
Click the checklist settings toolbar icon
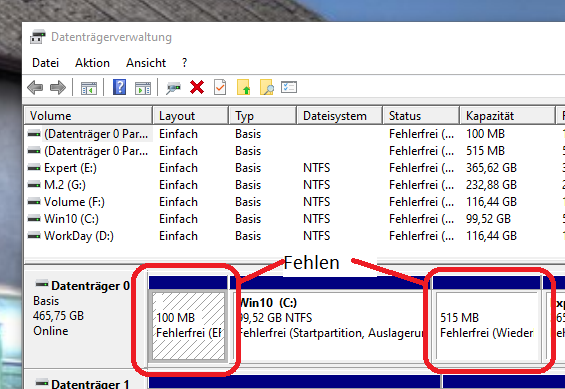pyautogui.click(x=289, y=87)
